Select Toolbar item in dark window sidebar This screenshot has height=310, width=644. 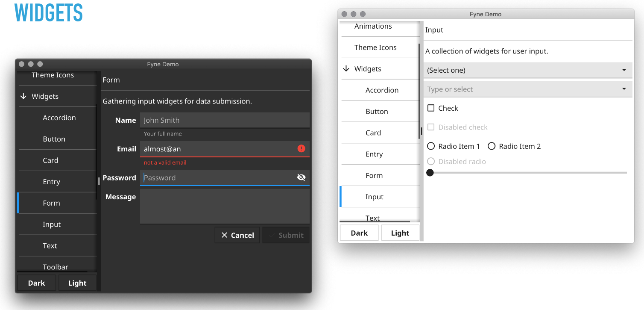pos(56,267)
